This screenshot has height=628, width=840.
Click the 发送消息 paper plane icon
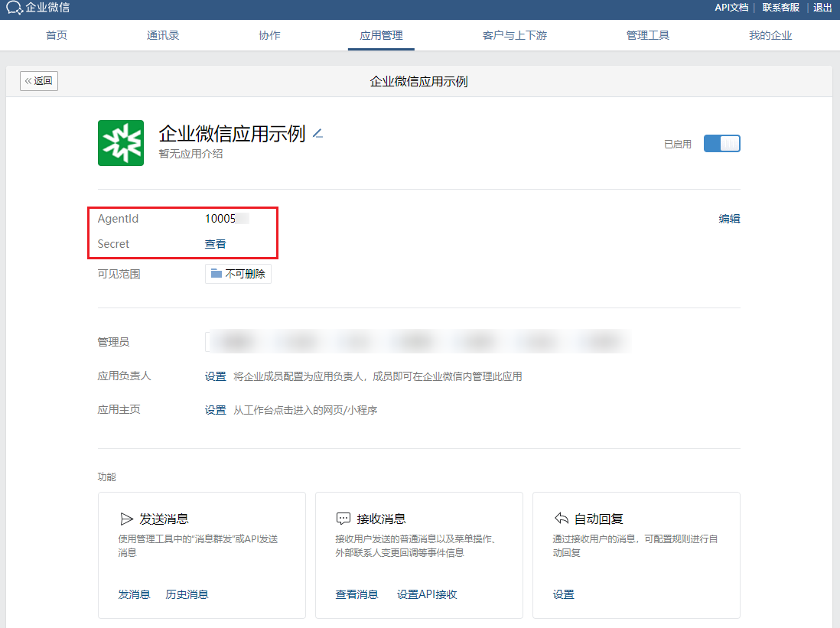pyautogui.click(x=126, y=519)
